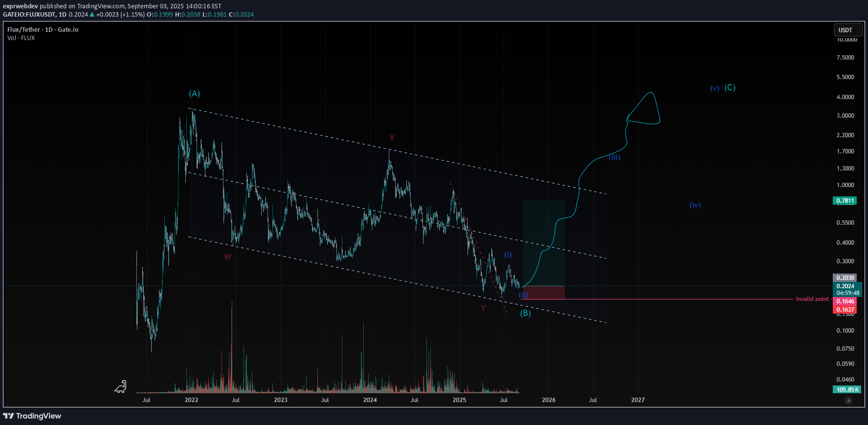
Task: Click the 7.5000 price axis label
Action: pyautogui.click(x=846, y=58)
